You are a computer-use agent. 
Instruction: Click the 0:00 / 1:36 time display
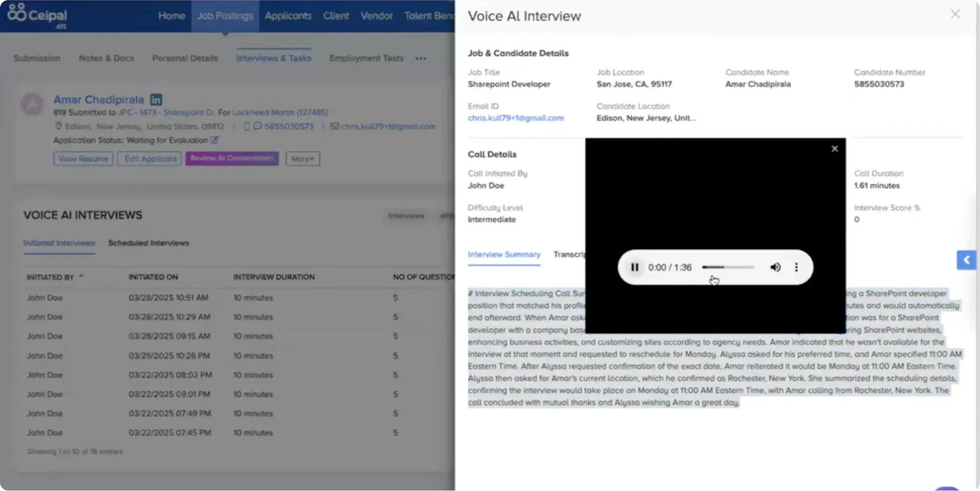(670, 267)
